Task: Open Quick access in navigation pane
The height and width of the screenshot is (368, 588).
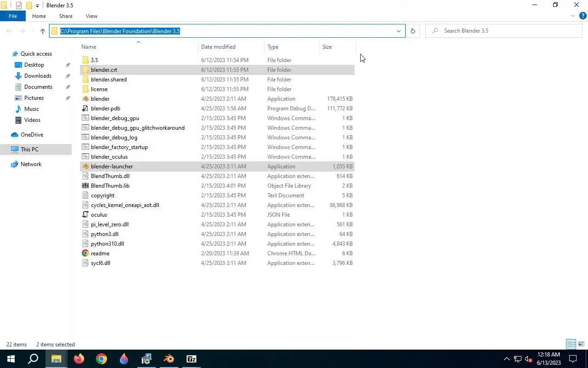Action: (x=36, y=54)
